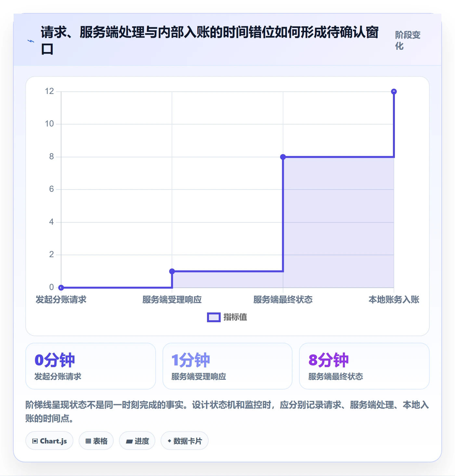Click the 服务端最终状态 x-axis label

coord(283,299)
